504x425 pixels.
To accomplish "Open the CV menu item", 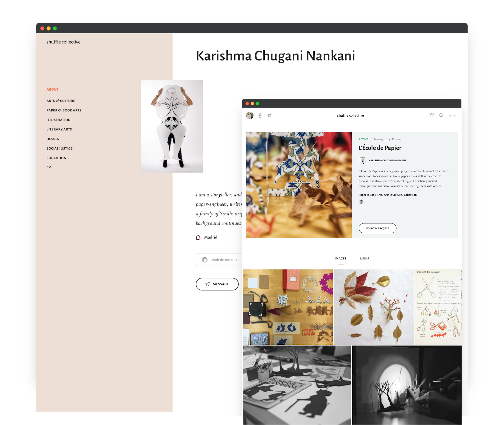I will (x=49, y=167).
